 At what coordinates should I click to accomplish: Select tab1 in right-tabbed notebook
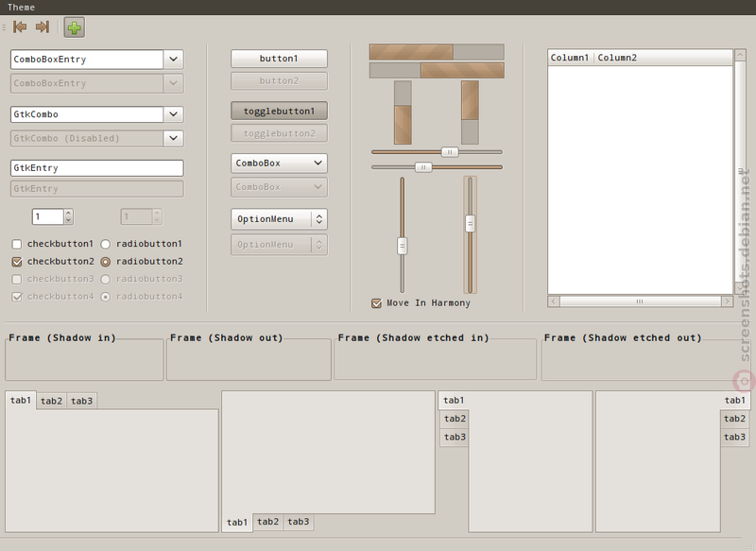click(735, 401)
